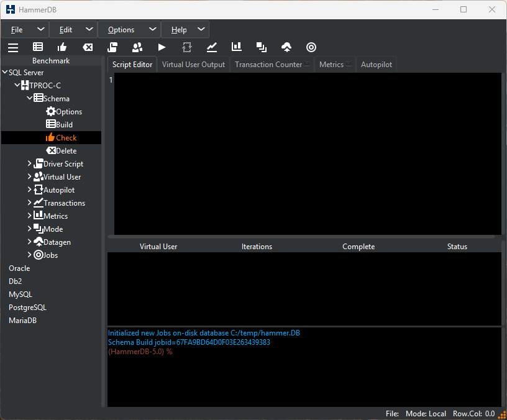Image resolution: width=507 pixels, height=420 pixels.
Task: Click the Datagen tree icon
Action: click(39, 242)
